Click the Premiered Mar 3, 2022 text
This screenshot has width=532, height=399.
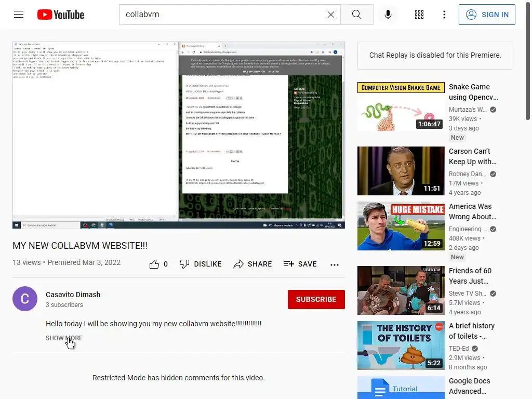[84, 262]
